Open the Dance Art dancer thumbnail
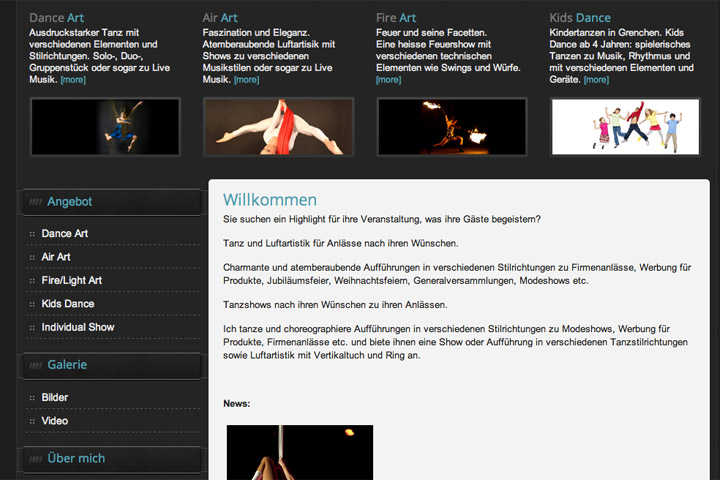Screen dimensions: 720x480 pos(105,127)
